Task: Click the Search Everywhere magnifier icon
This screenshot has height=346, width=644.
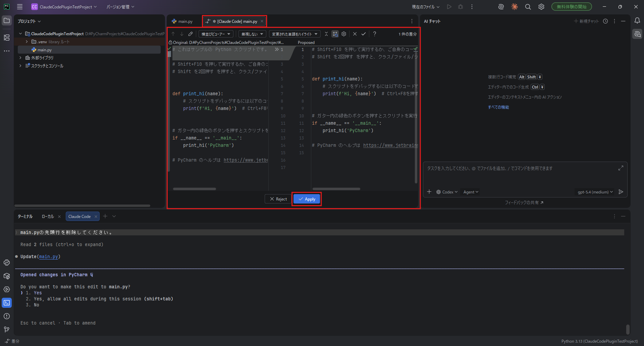Action: click(x=528, y=7)
